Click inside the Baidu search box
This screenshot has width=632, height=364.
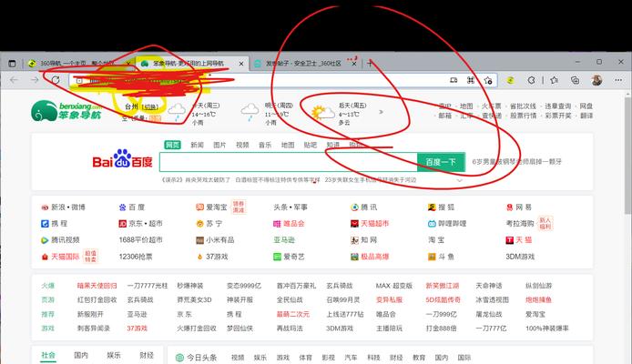[289, 162]
